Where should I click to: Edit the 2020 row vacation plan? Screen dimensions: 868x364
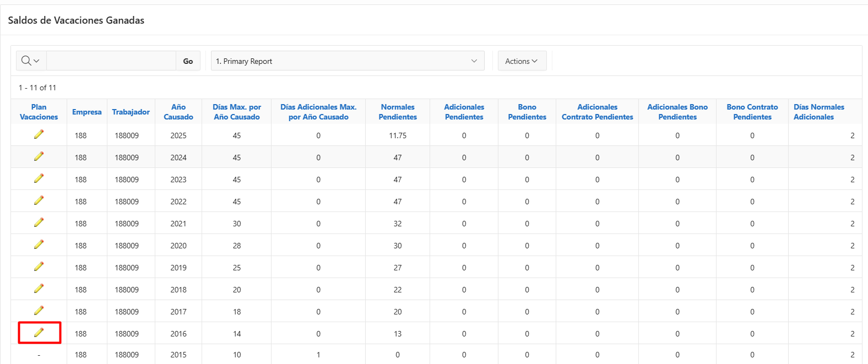click(39, 245)
